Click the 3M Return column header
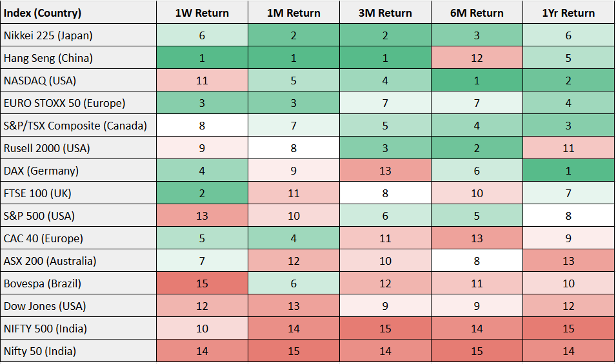Image resolution: width=616 pixels, height=364 pixels. [x=385, y=13]
